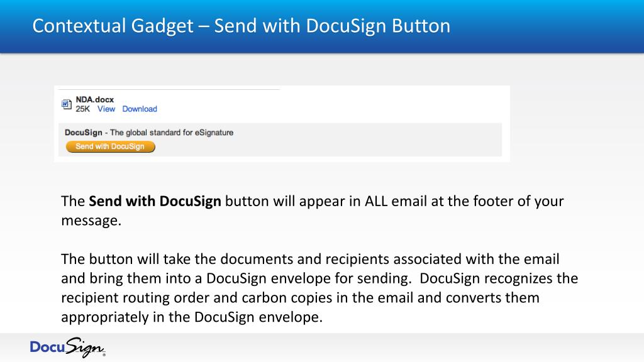Click the slide title 'Contextual Gadget'
Viewport: 644px width, 362px height.
coord(113,25)
